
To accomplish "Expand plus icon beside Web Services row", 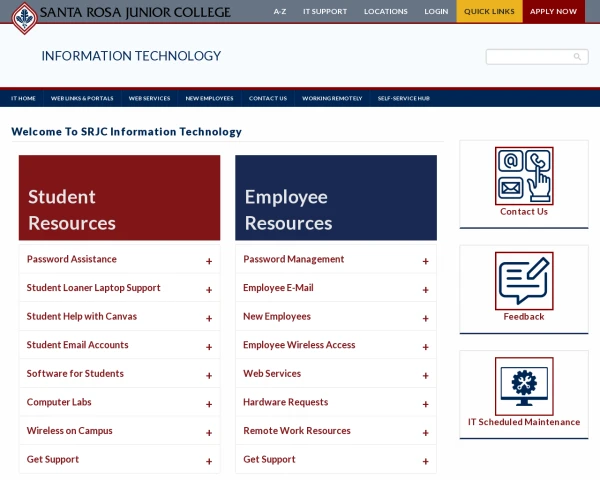I will 426,376.
